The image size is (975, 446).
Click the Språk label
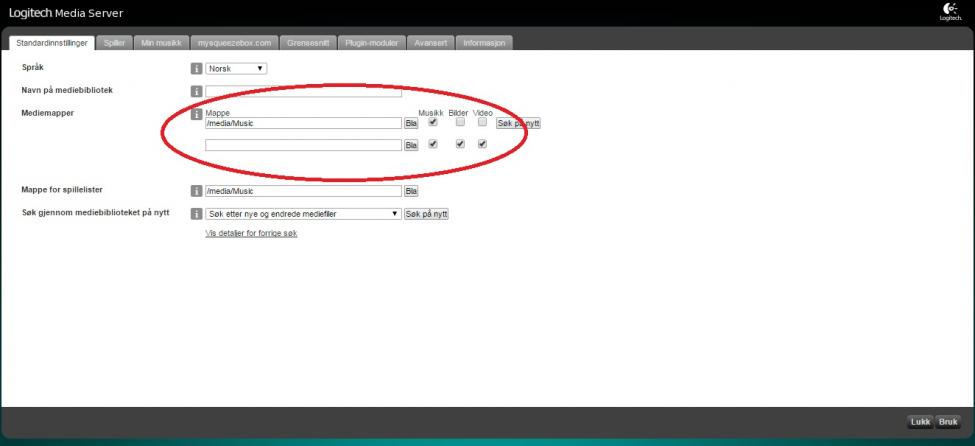33,67
